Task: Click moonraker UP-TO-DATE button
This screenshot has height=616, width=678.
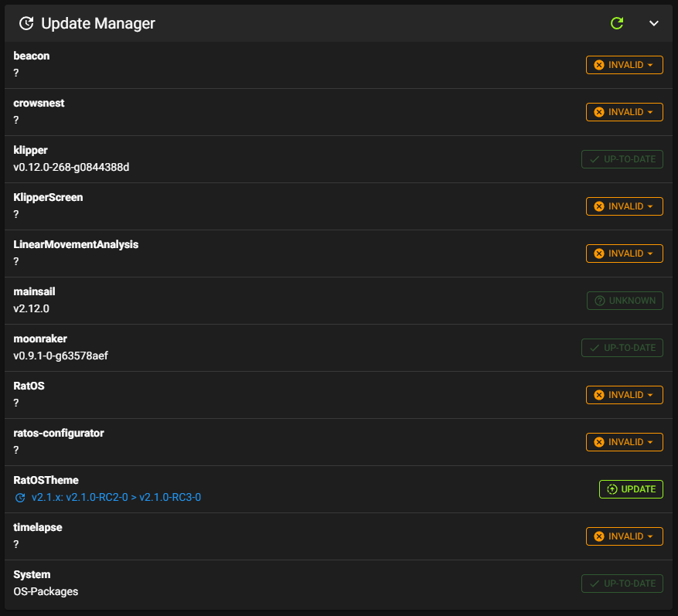Action: point(622,348)
